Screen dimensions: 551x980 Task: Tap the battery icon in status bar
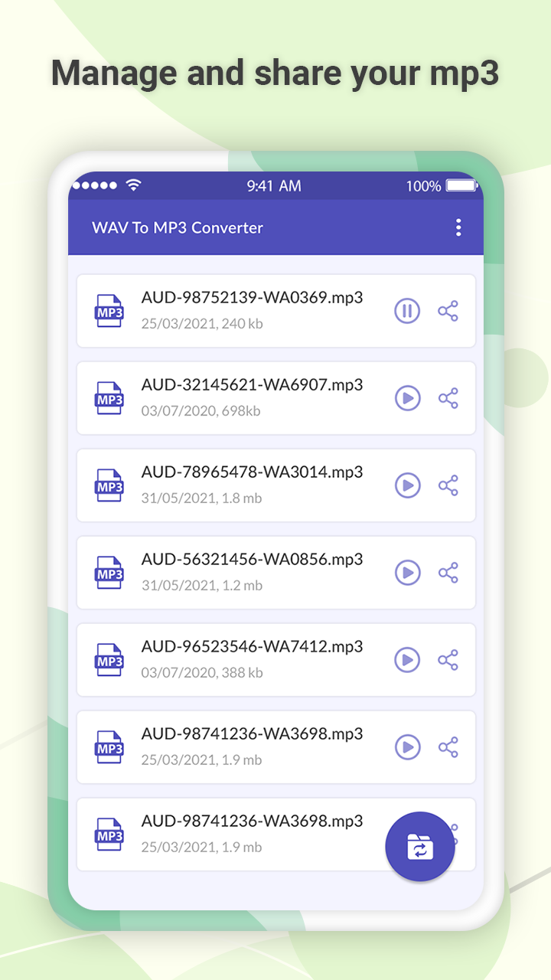click(x=461, y=185)
